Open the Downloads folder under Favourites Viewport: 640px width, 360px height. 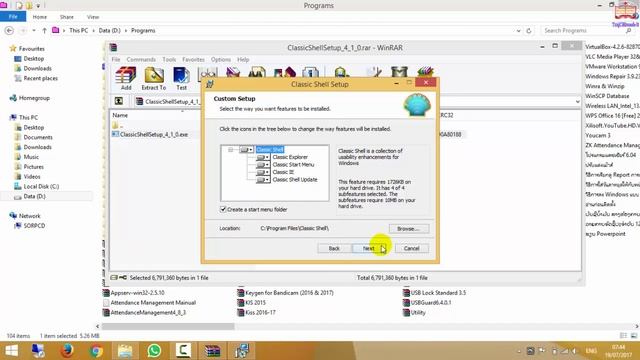[37, 69]
